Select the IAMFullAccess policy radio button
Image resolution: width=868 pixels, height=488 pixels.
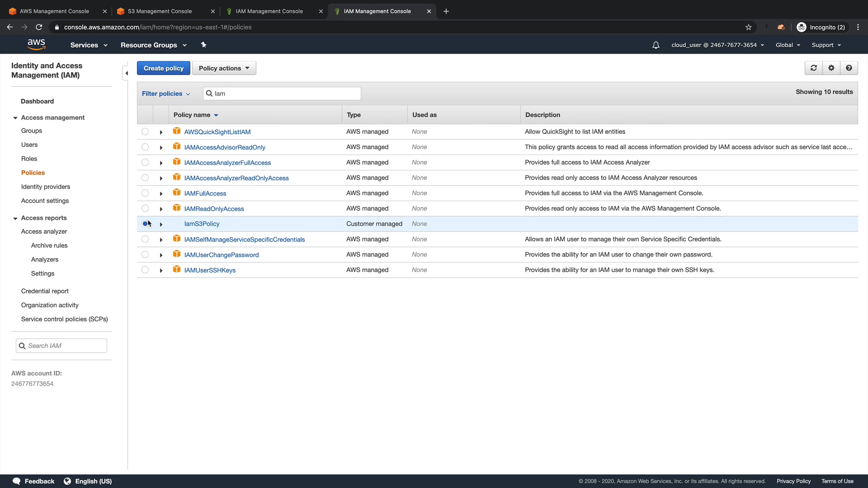pos(145,193)
